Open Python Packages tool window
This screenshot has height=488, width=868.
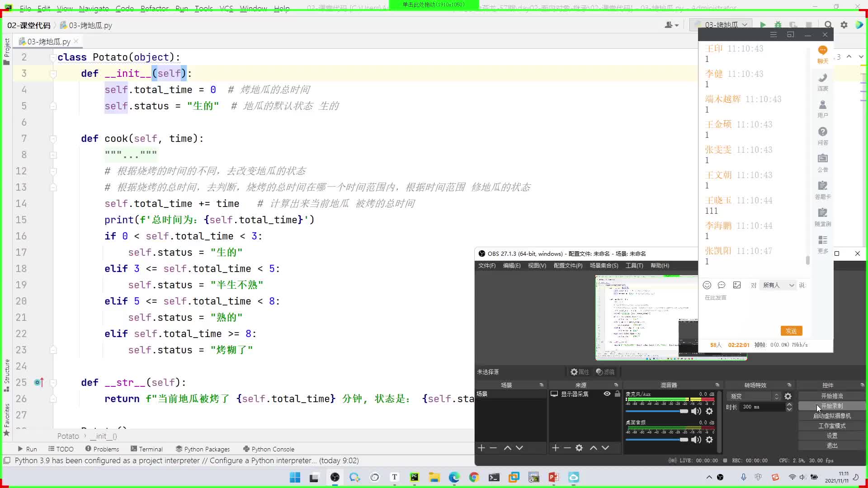[203, 449]
